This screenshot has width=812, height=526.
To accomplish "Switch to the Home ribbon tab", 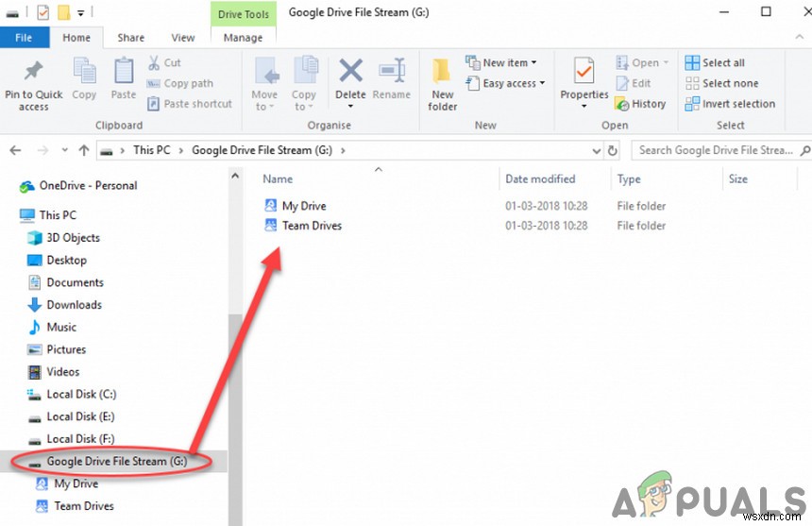I will coord(76,38).
